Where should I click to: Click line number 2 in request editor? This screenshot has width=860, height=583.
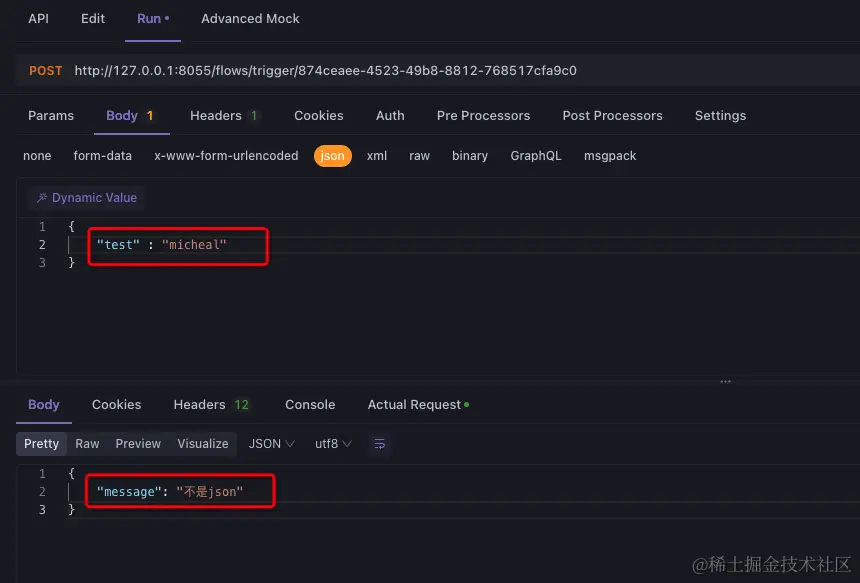pos(42,245)
